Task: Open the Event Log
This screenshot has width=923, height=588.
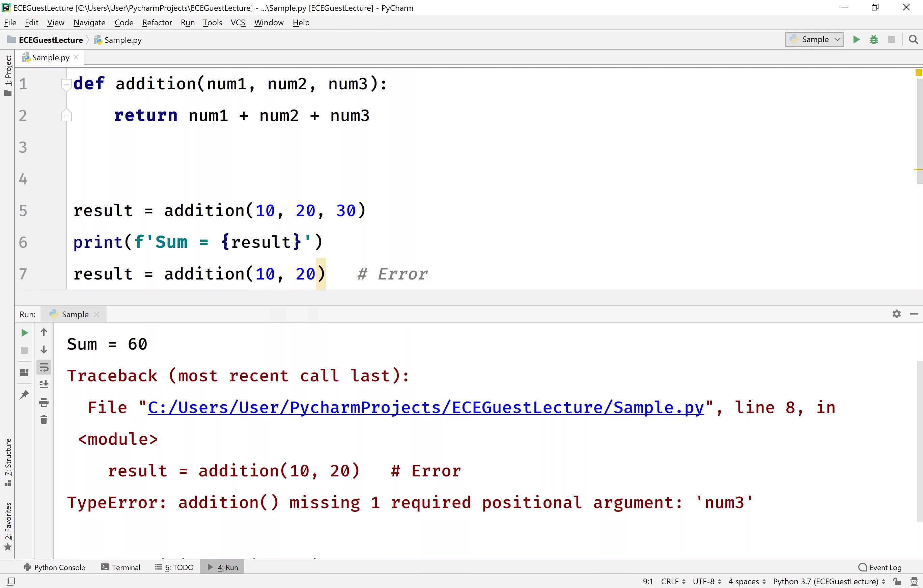Action: (880, 567)
